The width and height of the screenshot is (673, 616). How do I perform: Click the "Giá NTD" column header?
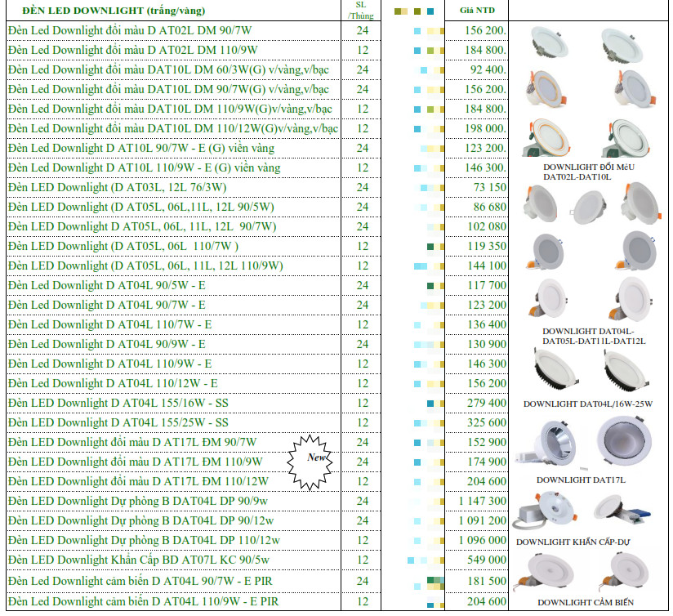(x=478, y=11)
